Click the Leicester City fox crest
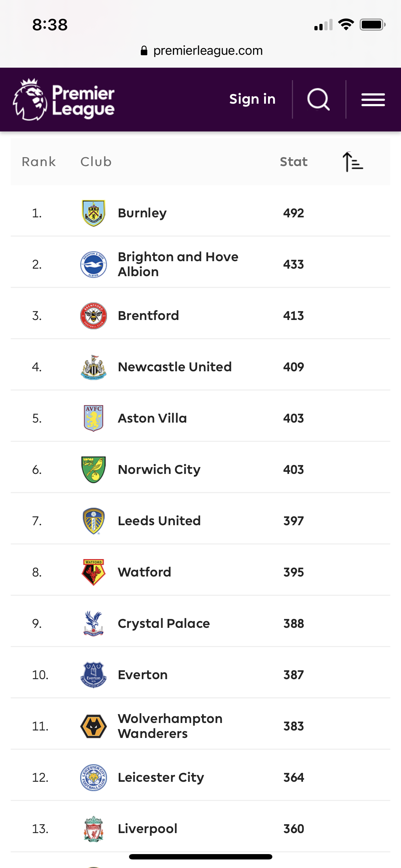This screenshot has width=401, height=868. coord(93,777)
